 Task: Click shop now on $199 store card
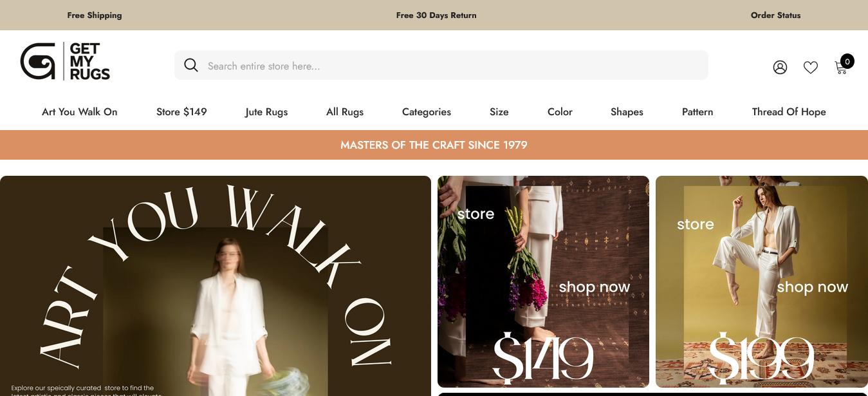[x=813, y=287]
